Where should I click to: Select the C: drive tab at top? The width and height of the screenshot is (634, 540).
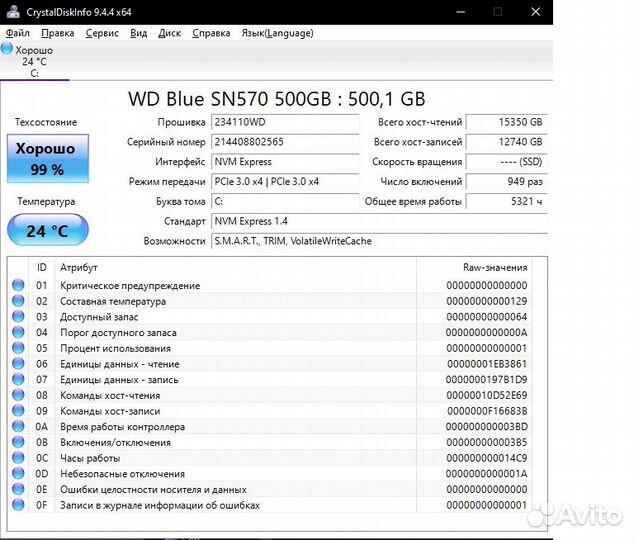tap(34, 61)
